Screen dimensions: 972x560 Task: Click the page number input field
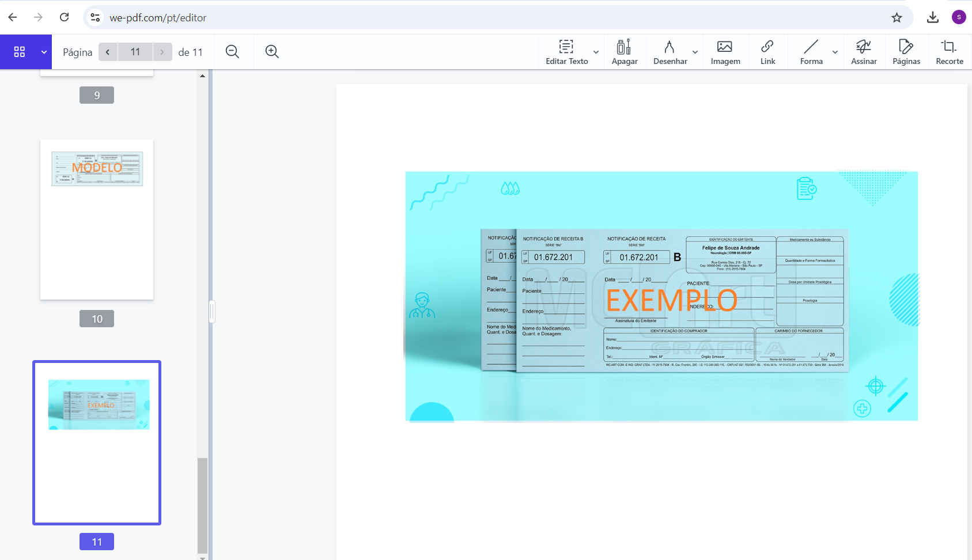pyautogui.click(x=135, y=52)
